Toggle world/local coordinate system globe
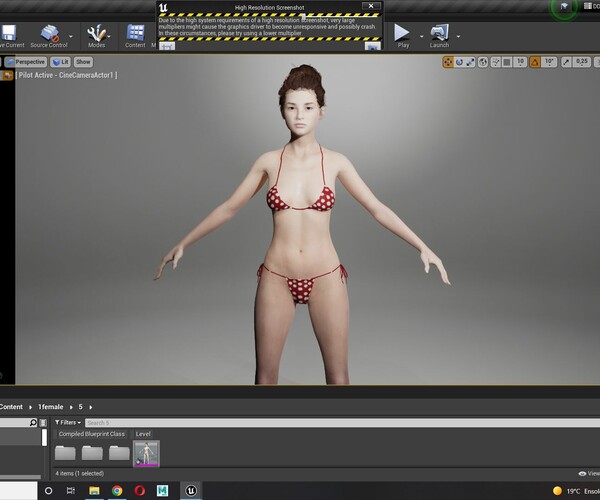Image resolution: width=600 pixels, height=500 pixels. (x=483, y=62)
